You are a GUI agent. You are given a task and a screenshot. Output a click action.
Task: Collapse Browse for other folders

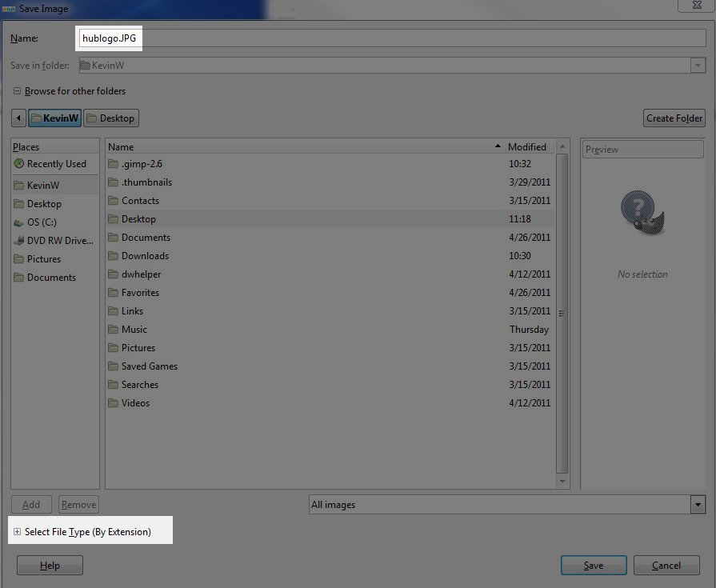pyautogui.click(x=18, y=91)
